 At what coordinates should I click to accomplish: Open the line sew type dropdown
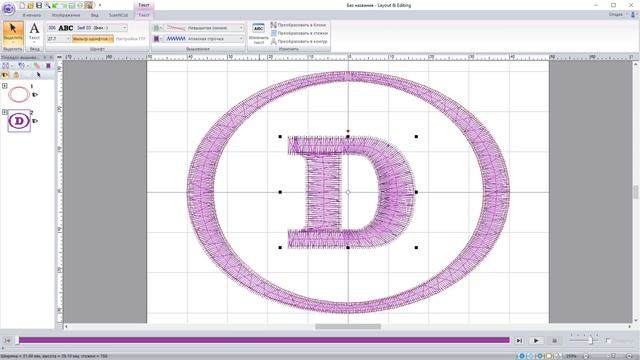pos(241,28)
